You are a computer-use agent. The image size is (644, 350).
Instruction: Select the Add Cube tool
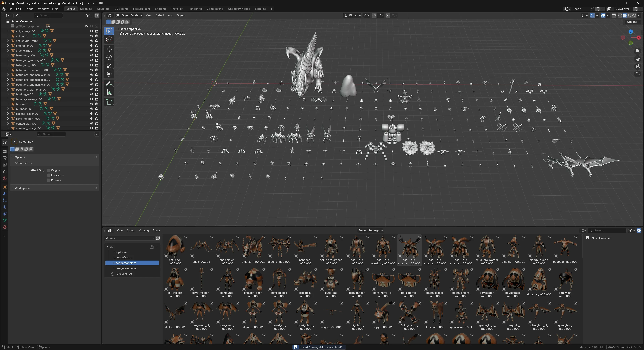[x=109, y=102]
